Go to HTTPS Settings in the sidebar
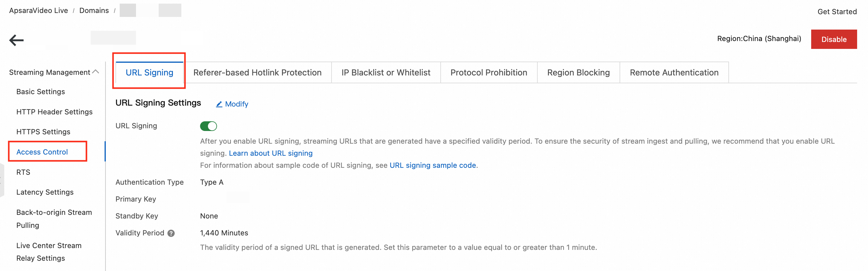The width and height of the screenshot is (868, 271). coord(43,132)
